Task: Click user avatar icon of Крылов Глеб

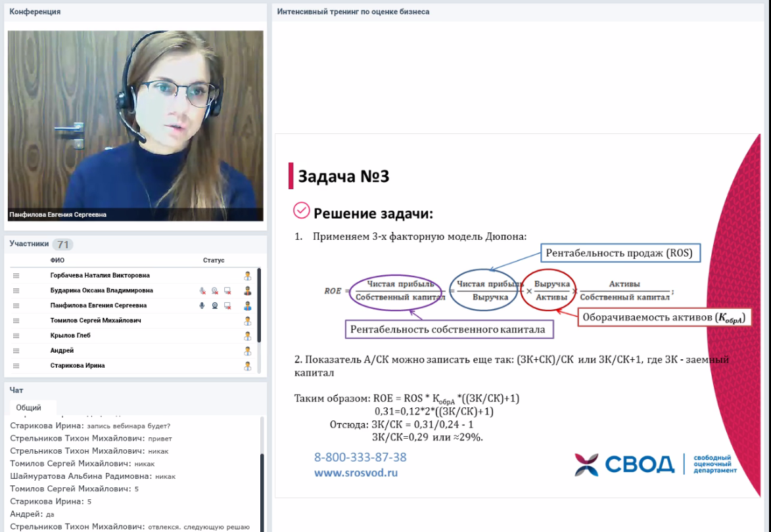Action: [248, 336]
